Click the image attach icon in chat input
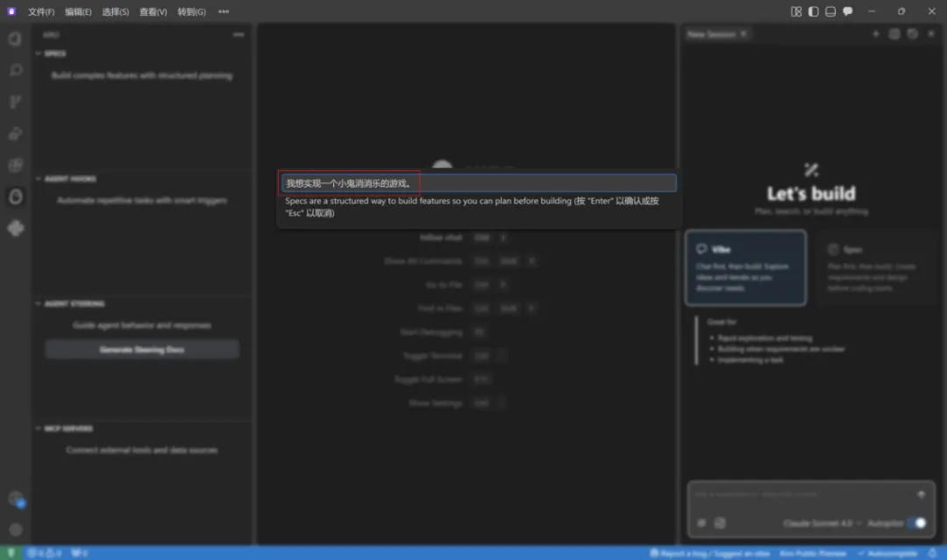The width and height of the screenshot is (947, 560). click(720, 523)
